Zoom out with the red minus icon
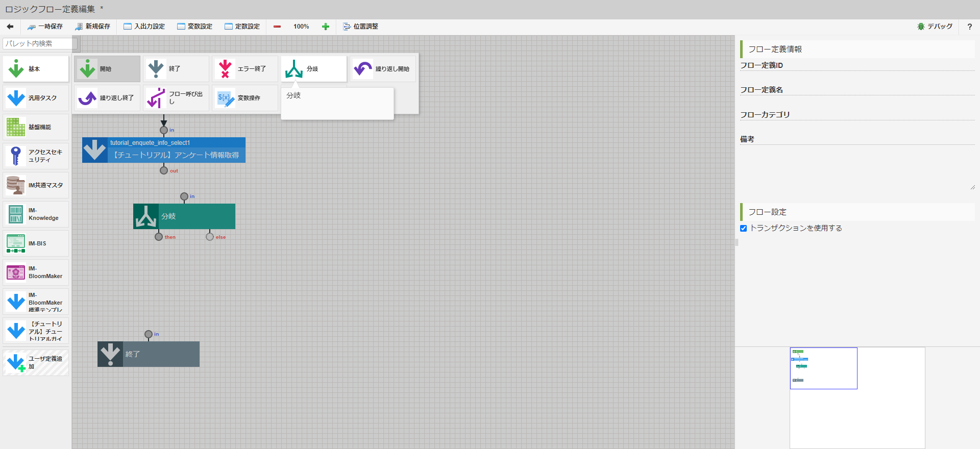The height and width of the screenshot is (449, 980). 277,27
